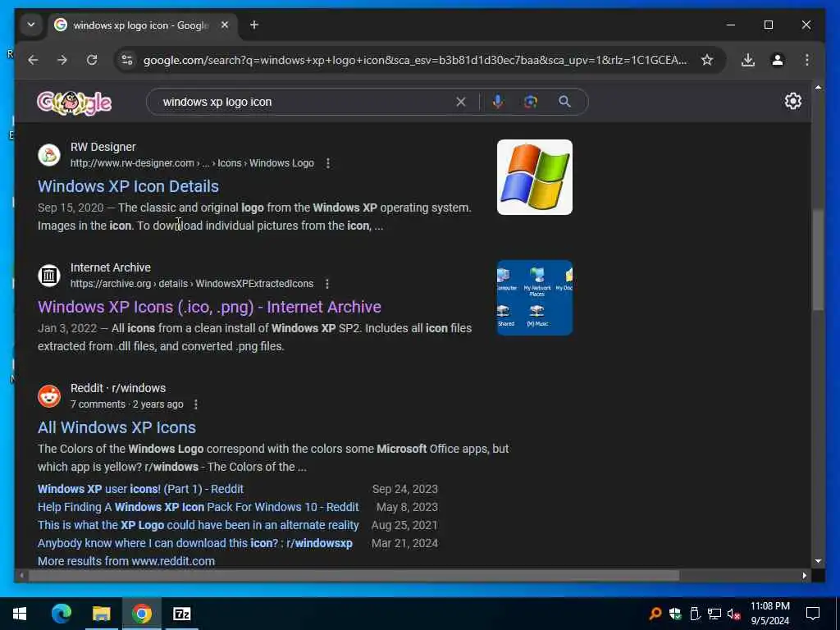
Task: Open 'Windows XP Icons (.ico, .png)' Internet Archive link
Action: pyautogui.click(x=209, y=307)
